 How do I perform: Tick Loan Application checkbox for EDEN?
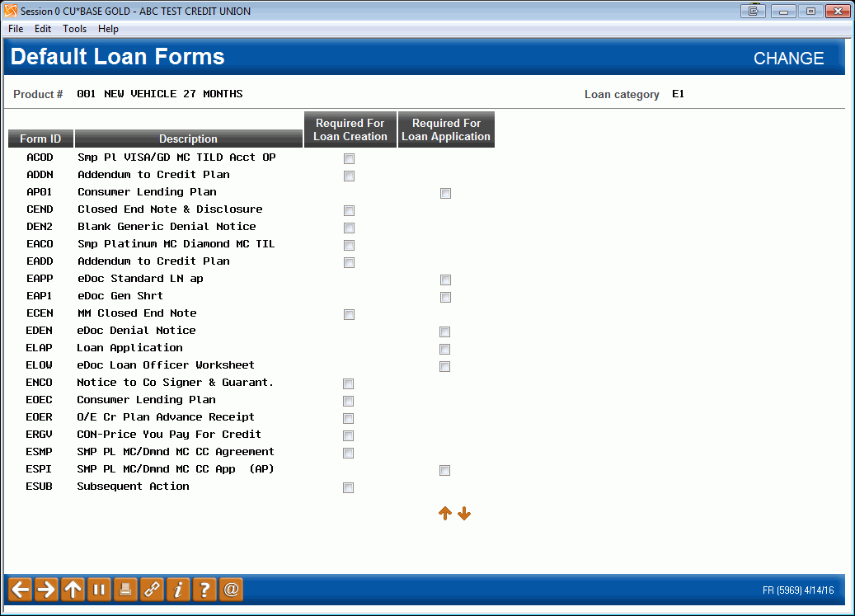(445, 332)
